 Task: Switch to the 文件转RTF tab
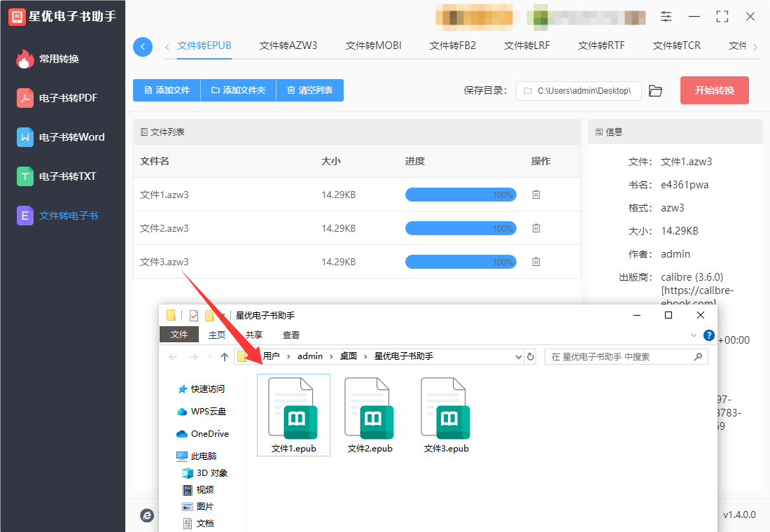601,45
